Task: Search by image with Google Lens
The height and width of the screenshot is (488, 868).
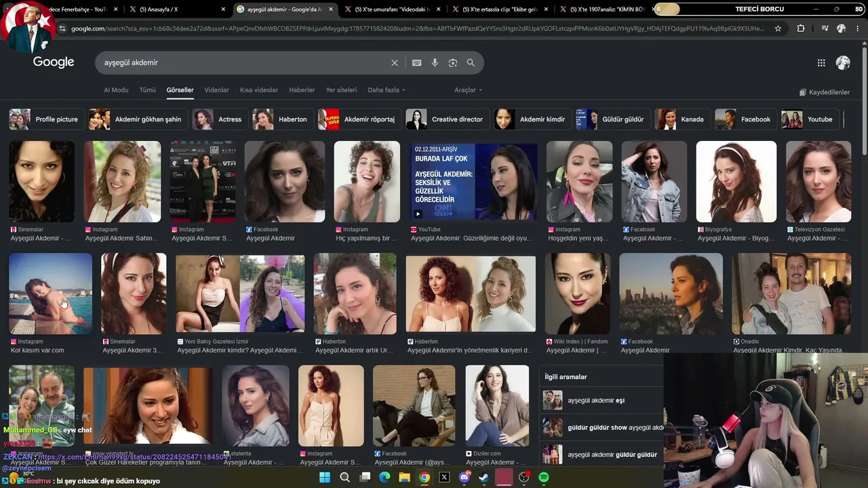Action: tap(453, 62)
